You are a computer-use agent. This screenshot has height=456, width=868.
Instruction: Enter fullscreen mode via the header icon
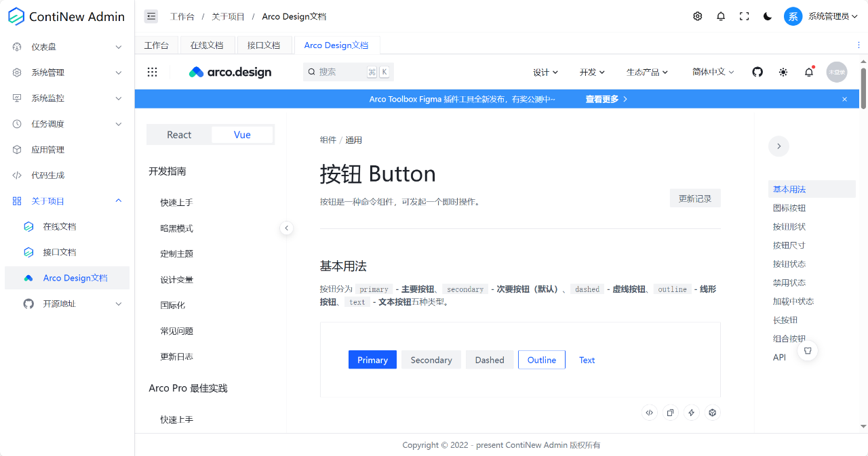point(744,16)
